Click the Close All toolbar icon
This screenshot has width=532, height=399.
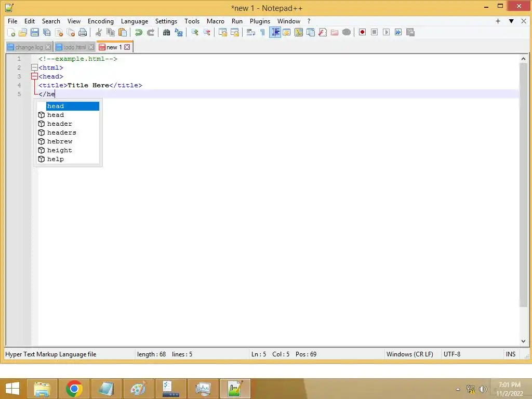(71, 32)
